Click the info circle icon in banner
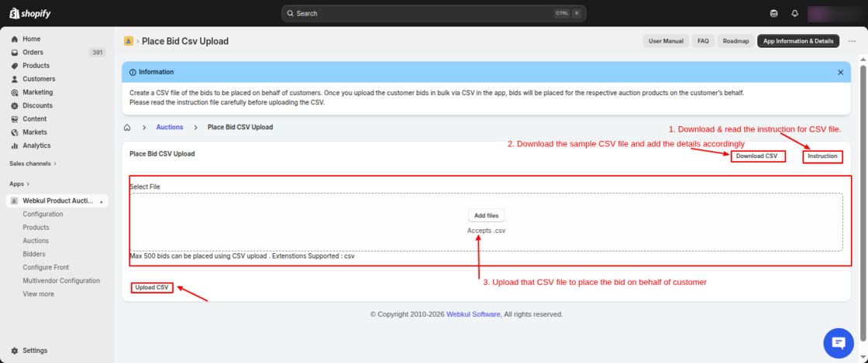Screen dimensions: 868x363 click(133, 73)
